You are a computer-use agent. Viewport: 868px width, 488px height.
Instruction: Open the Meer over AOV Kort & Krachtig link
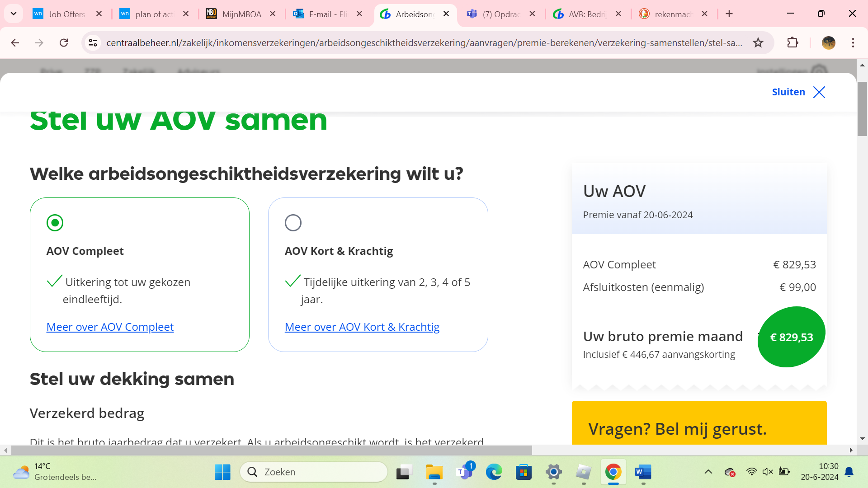tap(362, 327)
